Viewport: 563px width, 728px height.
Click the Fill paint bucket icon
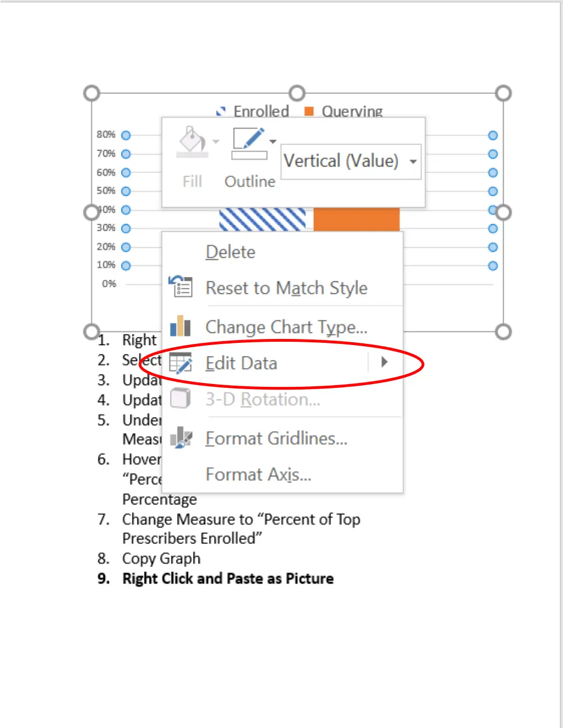192,142
